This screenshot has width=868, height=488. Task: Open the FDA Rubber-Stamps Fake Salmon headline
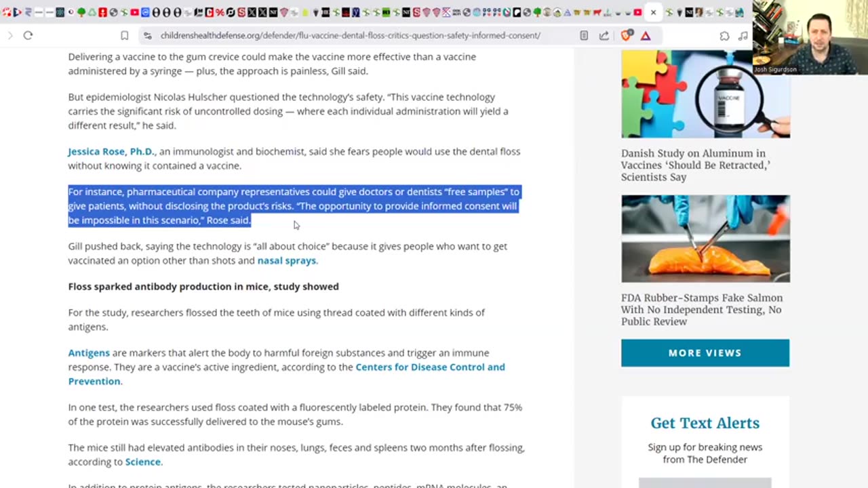(702, 310)
